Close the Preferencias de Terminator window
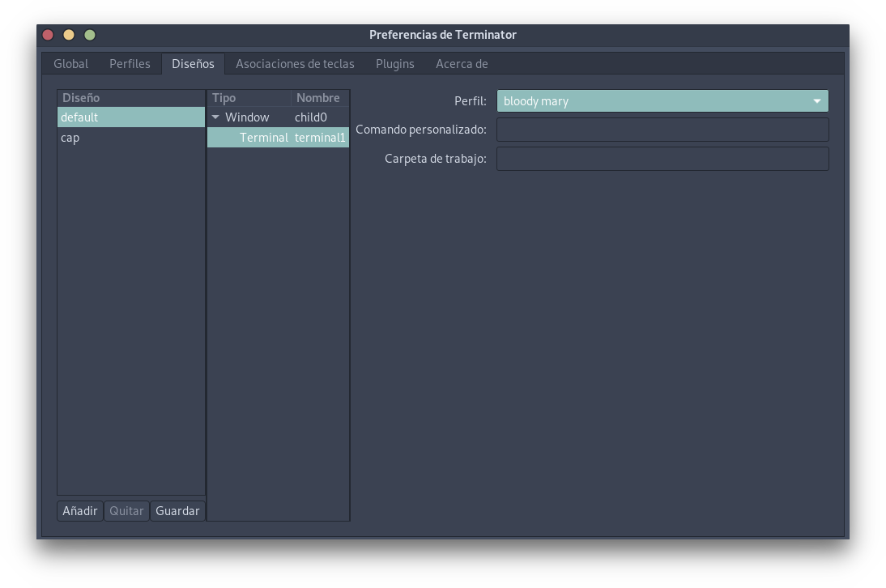886x588 pixels. click(48, 35)
